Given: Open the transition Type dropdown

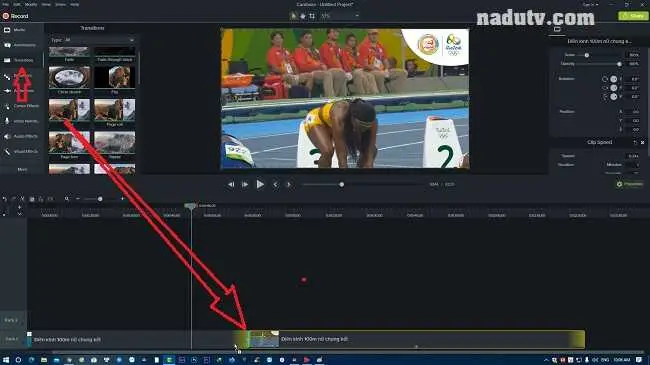Looking at the screenshot, I should 92,40.
